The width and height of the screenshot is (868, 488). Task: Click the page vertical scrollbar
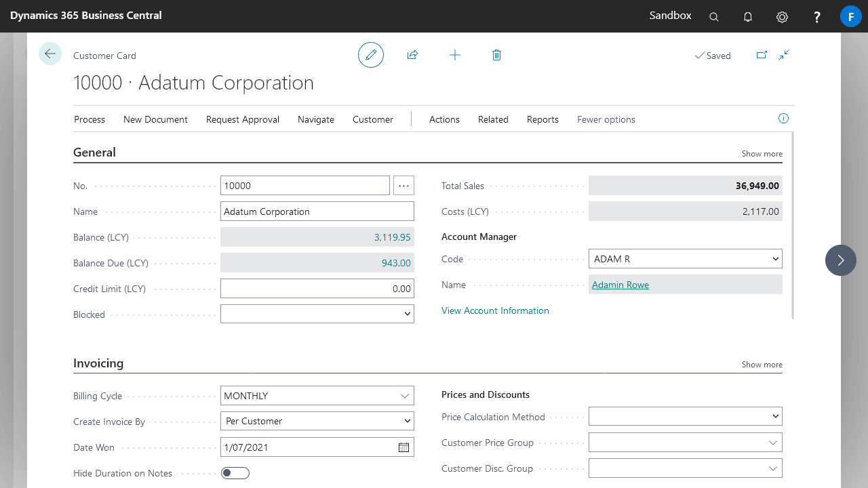point(793,226)
